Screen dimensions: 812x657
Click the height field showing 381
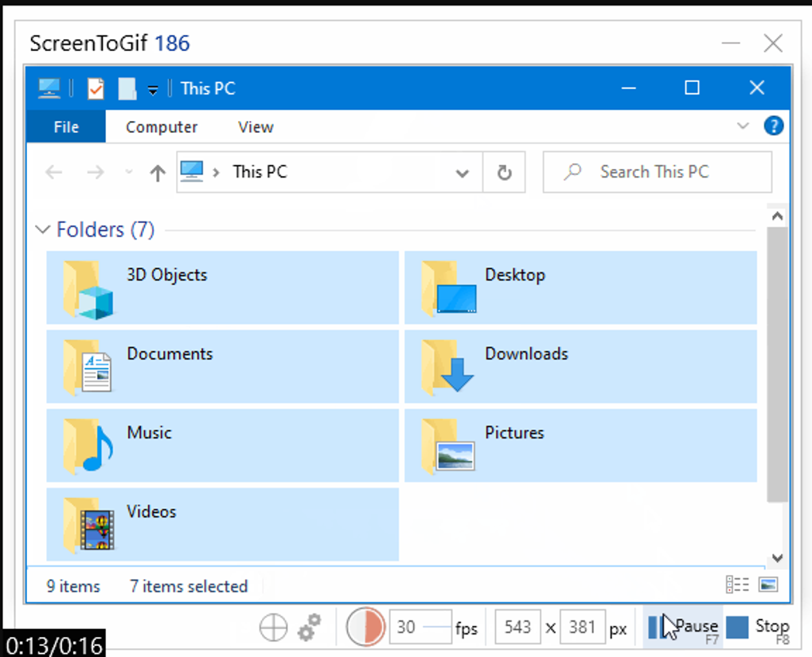point(582,627)
